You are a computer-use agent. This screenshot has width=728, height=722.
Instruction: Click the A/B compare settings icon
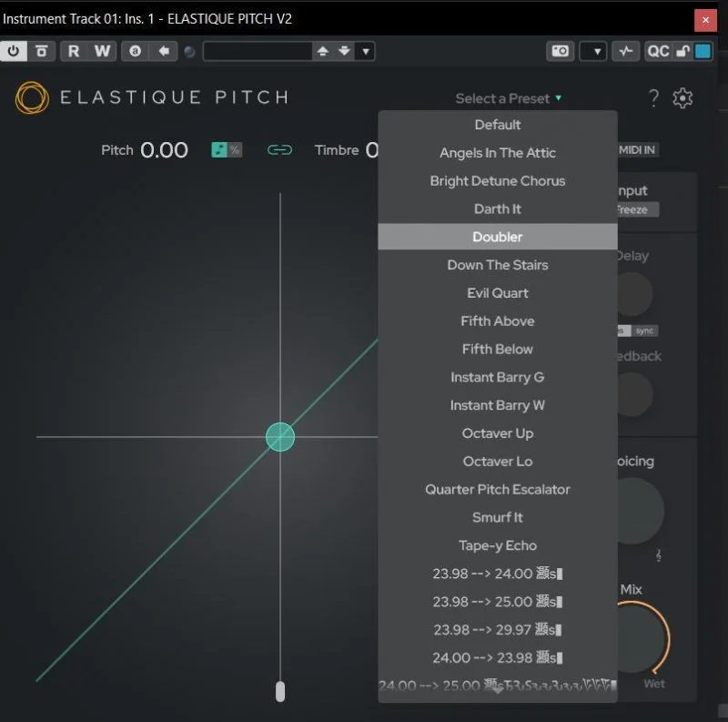click(135, 51)
